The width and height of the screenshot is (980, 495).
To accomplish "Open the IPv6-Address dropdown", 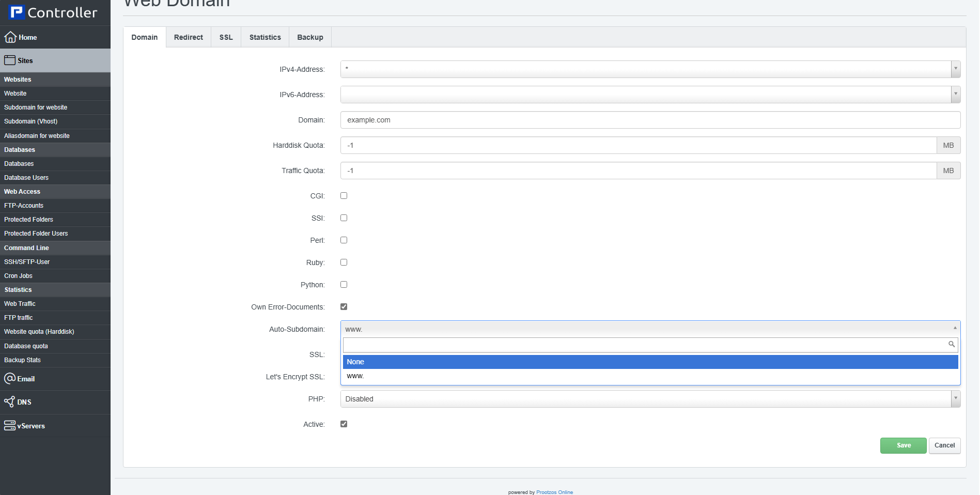I will (955, 95).
